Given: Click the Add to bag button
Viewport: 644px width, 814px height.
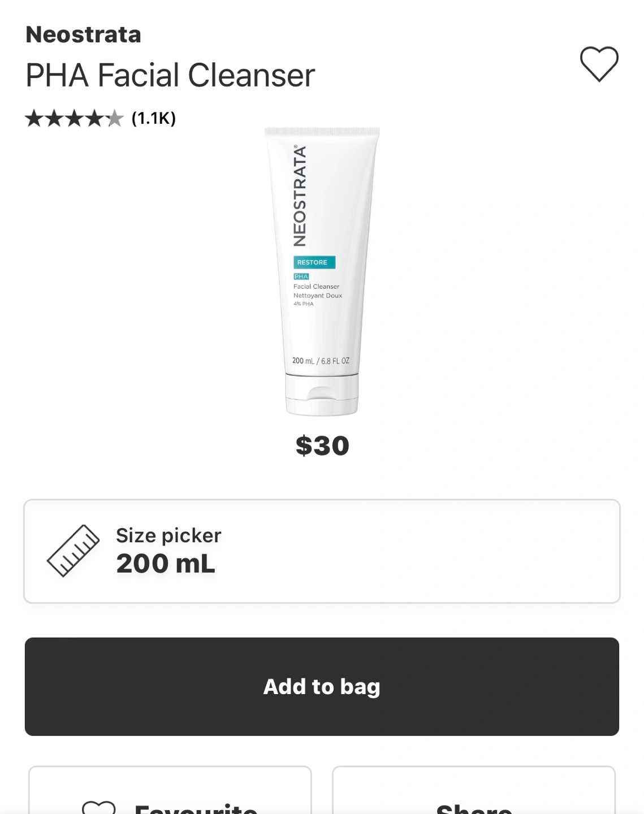Looking at the screenshot, I should click(x=322, y=687).
